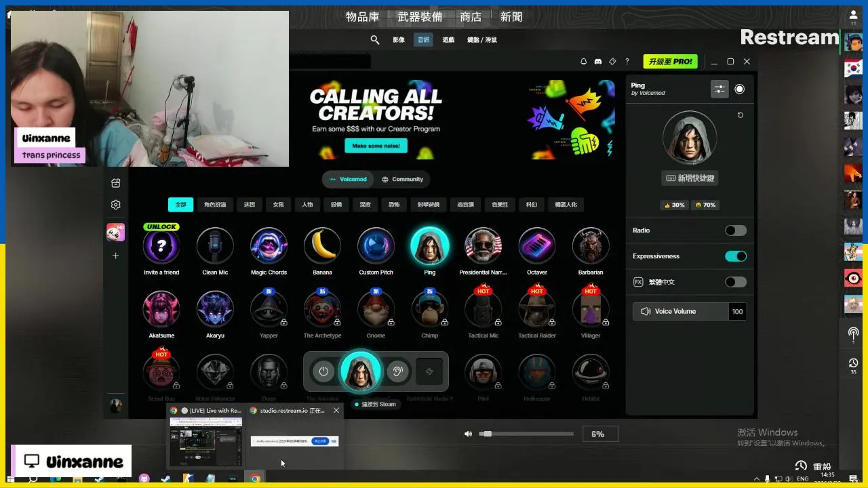Select the Octaver voice
Screen dimensions: 868x488
(x=536, y=245)
